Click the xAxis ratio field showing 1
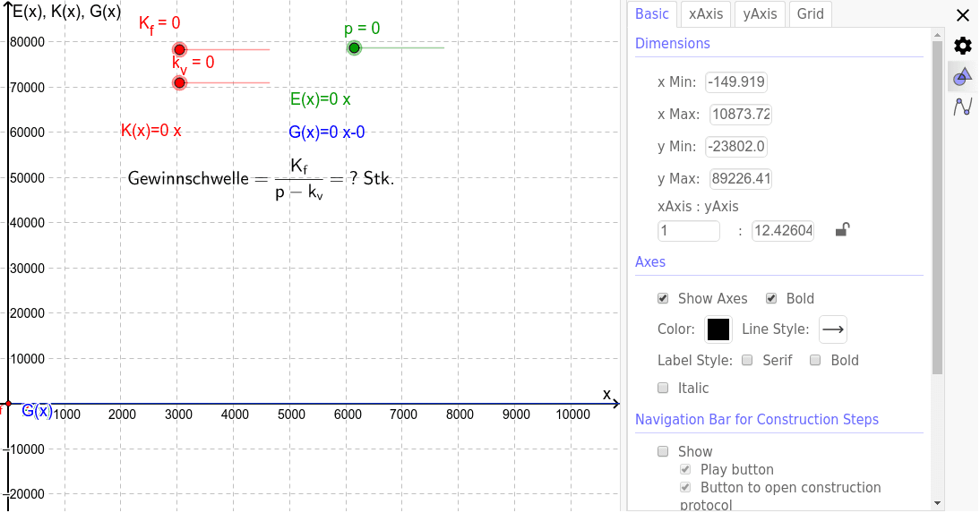The width and height of the screenshot is (980, 513). [689, 231]
